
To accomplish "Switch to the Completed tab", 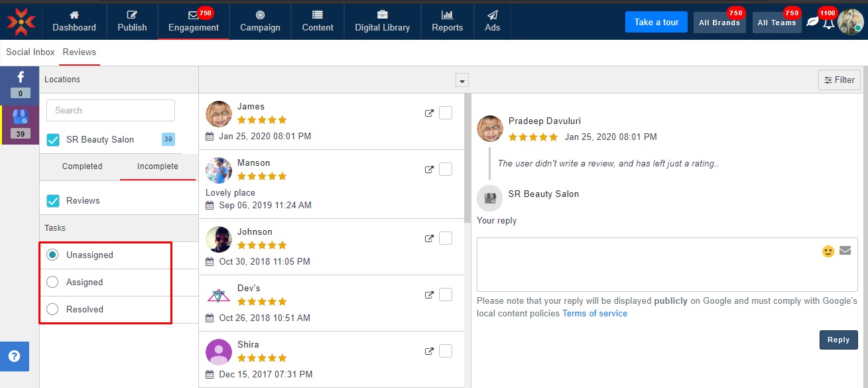I will (x=82, y=166).
